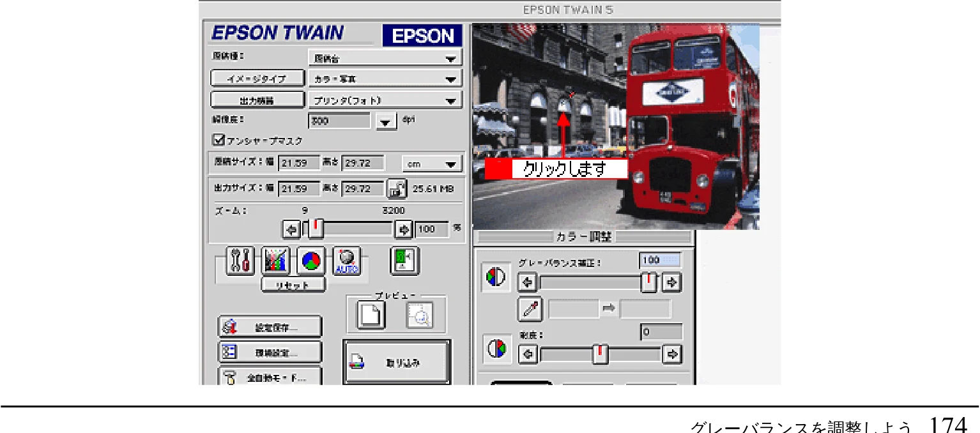Click the zoom slider left arrow

tap(291, 229)
